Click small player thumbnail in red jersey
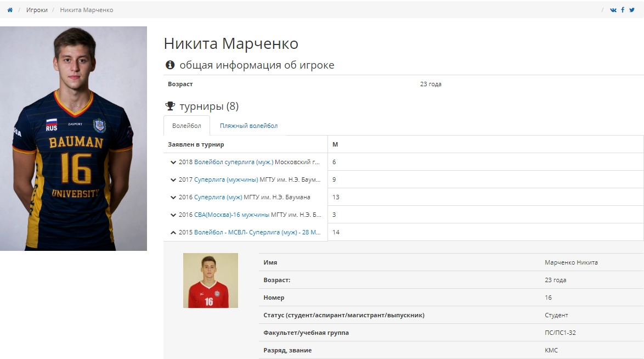This screenshot has height=359, width=644. [x=211, y=280]
